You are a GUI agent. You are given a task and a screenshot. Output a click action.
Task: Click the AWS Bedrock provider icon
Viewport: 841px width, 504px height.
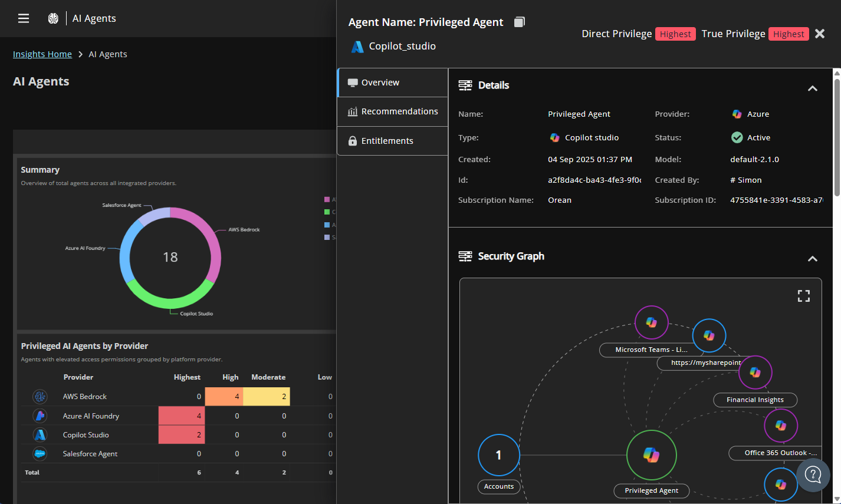40,396
